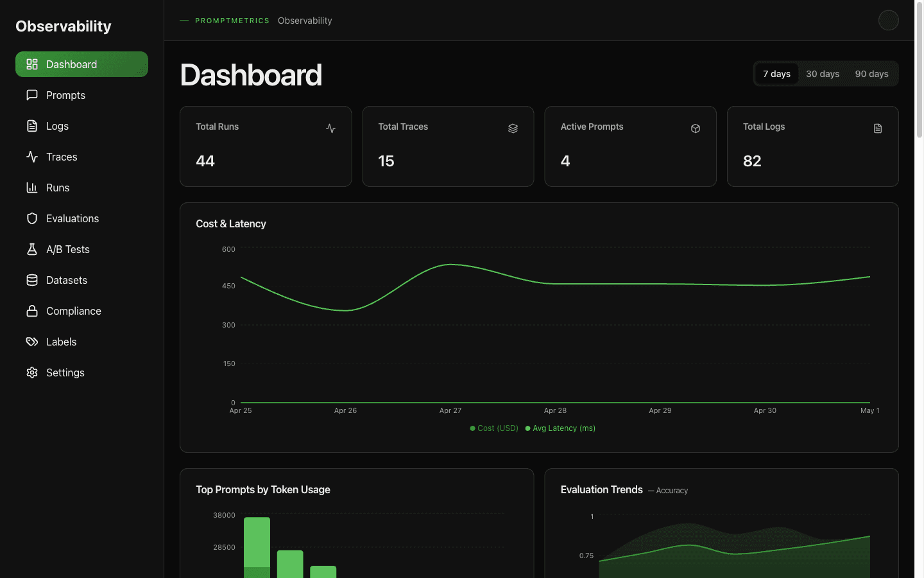
Task: Open the Runs section
Action: pos(81,188)
